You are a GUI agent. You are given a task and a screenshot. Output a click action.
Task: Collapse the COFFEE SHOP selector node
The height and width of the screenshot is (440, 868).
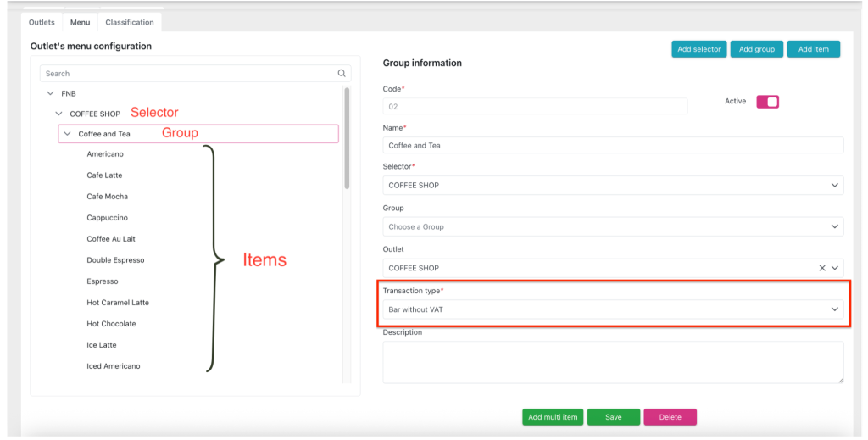click(x=58, y=114)
